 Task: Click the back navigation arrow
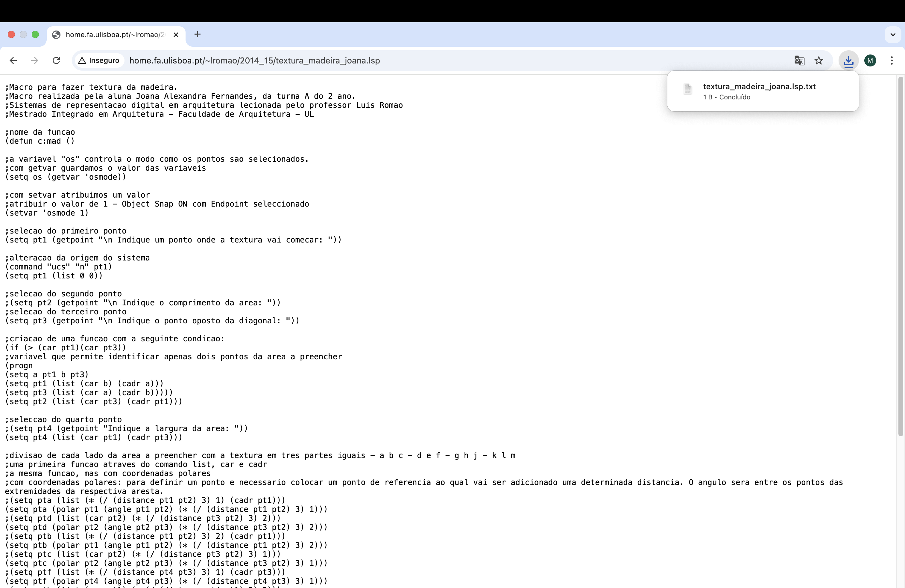[x=13, y=60]
